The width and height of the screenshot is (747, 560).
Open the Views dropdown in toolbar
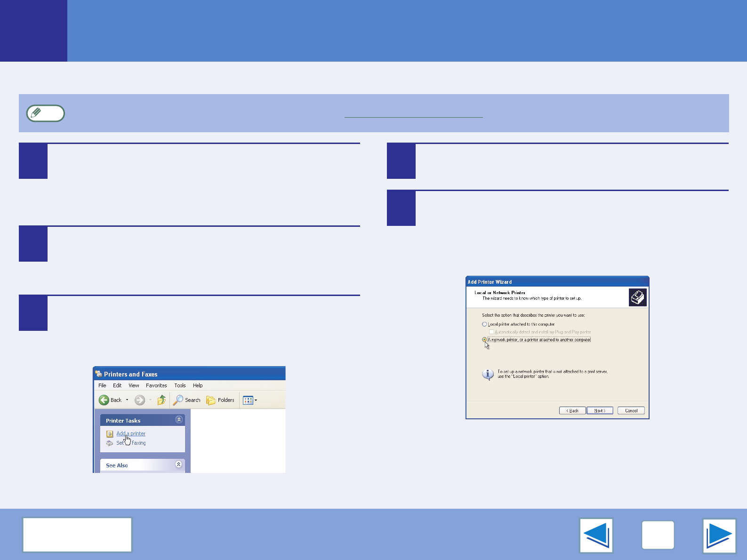(250, 400)
